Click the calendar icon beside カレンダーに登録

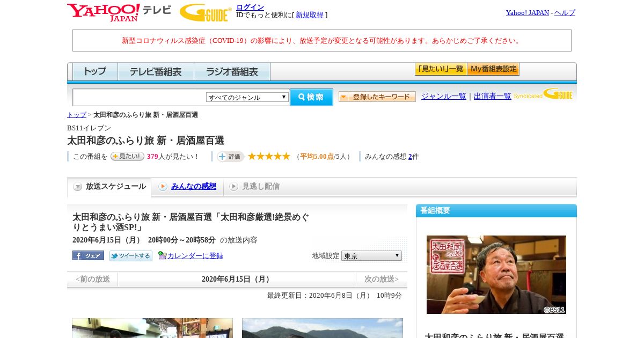pyautogui.click(x=162, y=255)
